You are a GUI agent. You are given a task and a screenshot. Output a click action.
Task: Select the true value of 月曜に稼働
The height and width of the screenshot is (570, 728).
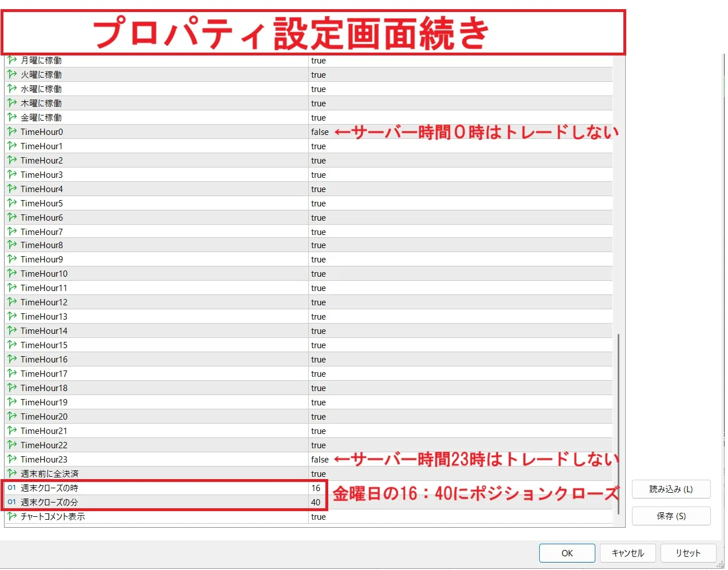319,61
